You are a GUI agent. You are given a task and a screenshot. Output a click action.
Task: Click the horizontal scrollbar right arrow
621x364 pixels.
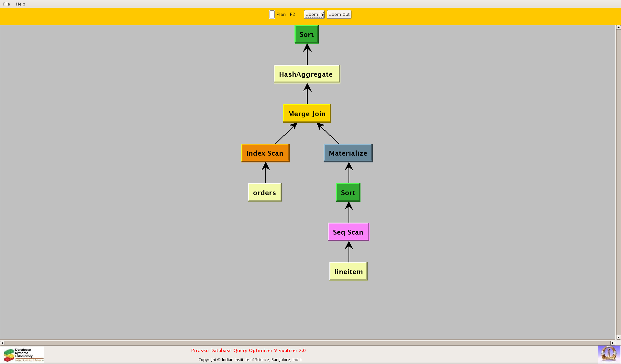[x=613, y=343]
